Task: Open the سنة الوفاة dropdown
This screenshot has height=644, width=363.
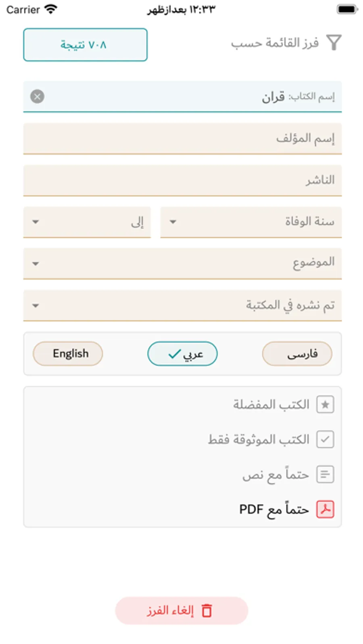Action: tap(251, 222)
